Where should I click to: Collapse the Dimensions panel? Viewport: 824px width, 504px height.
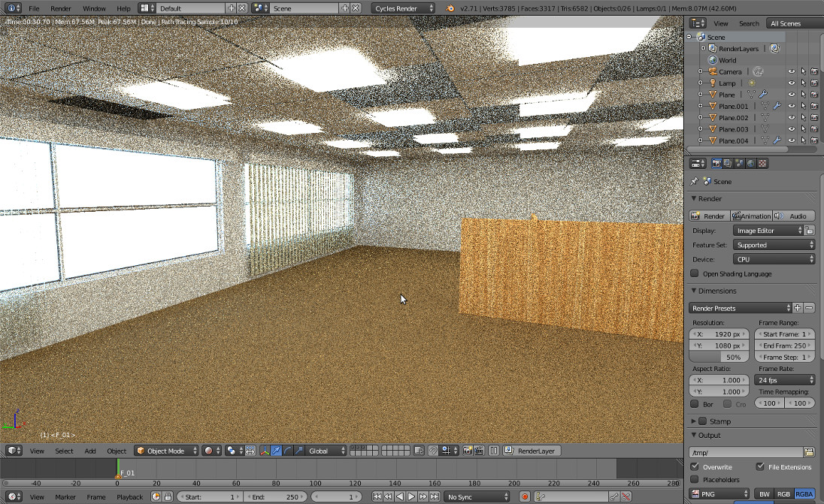[694, 291]
